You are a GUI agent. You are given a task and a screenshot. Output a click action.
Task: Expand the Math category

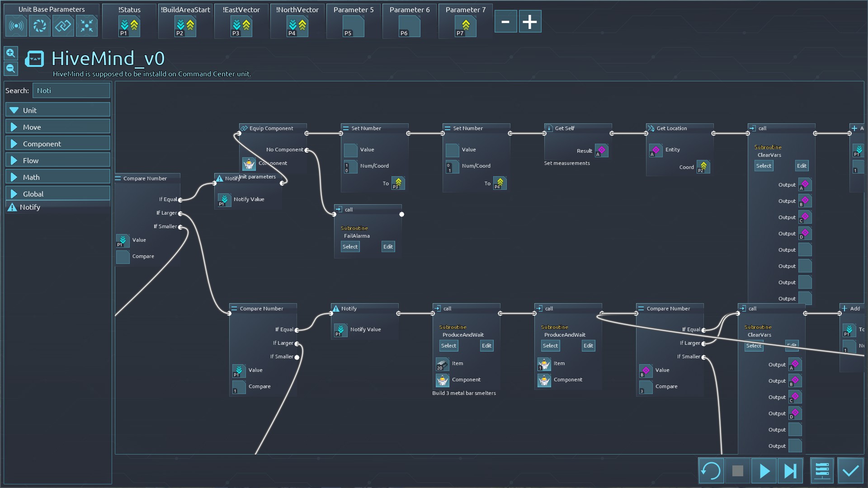(x=58, y=177)
